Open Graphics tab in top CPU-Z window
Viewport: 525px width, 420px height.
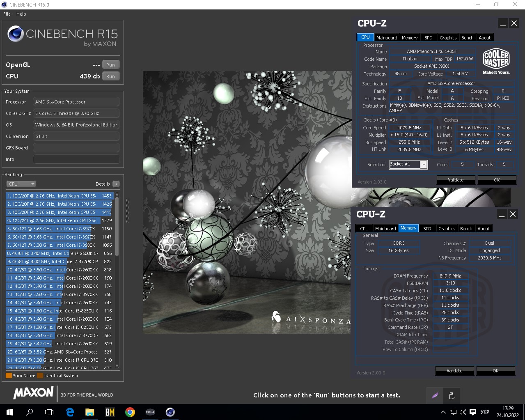[x=448, y=38]
